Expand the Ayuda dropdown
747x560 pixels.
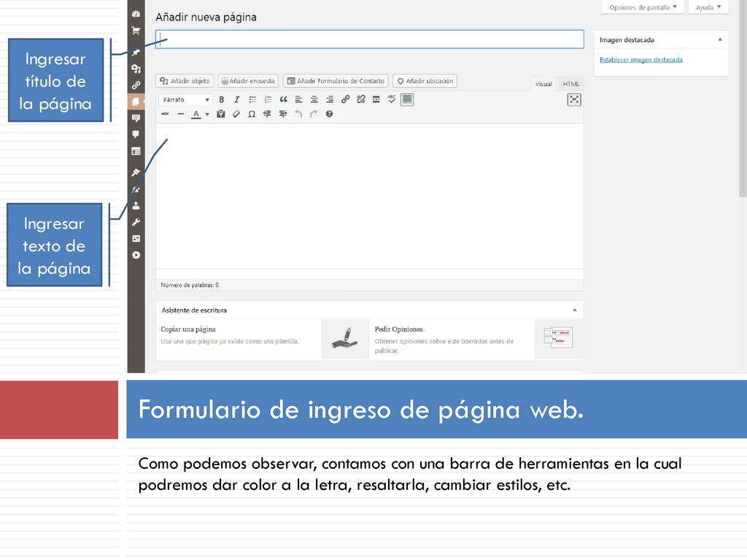[x=708, y=7]
